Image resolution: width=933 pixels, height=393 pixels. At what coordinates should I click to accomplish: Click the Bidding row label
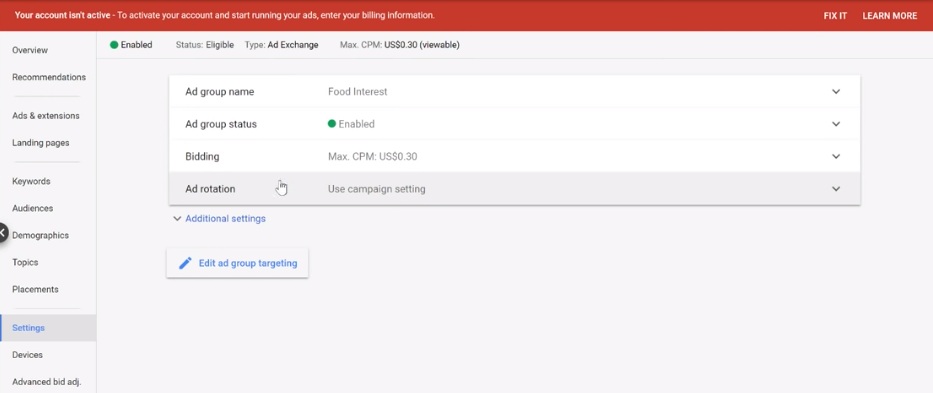click(202, 157)
